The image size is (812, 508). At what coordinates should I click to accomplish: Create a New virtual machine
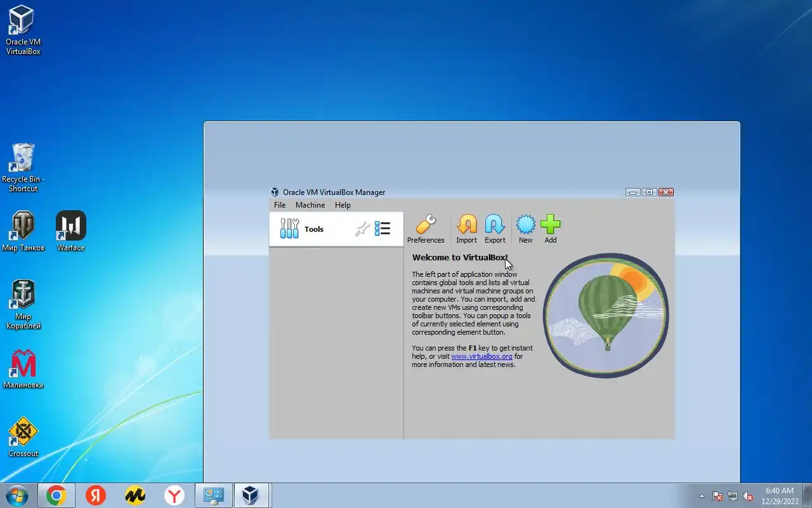coord(525,229)
